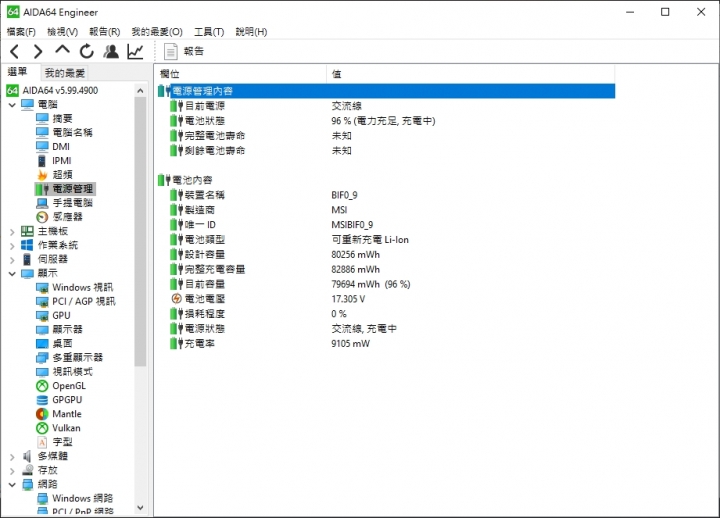The width and height of the screenshot is (720, 518).
Task: Click the sidebar vertical scrollbar thumb
Action: pyautogui.click(x=140, y=231)
